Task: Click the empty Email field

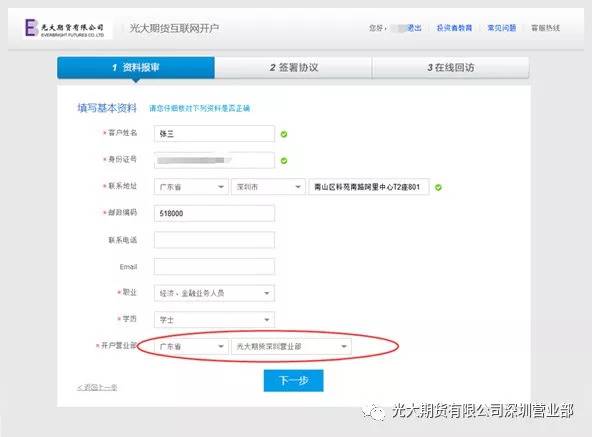Action: coord(214,267)
